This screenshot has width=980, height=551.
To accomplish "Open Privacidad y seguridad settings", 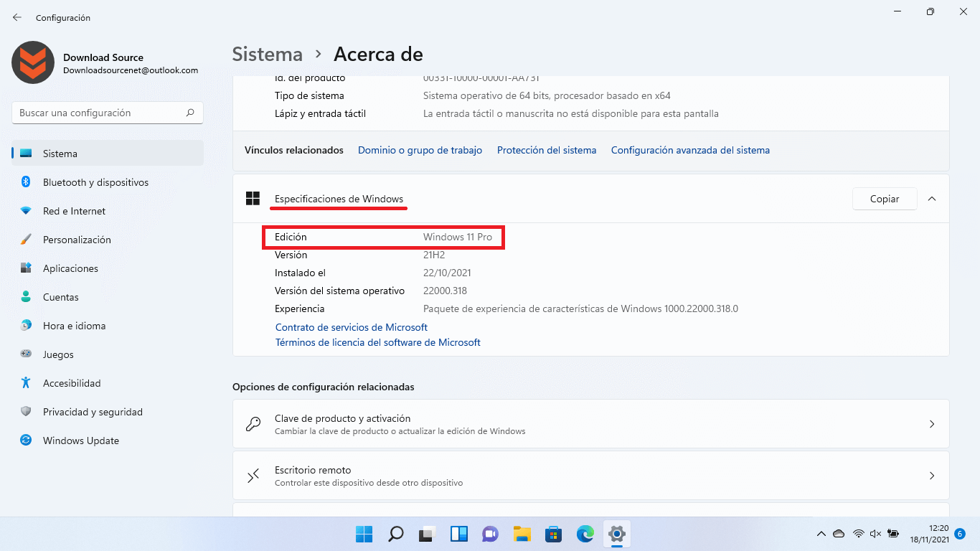I will pos(108,412).
